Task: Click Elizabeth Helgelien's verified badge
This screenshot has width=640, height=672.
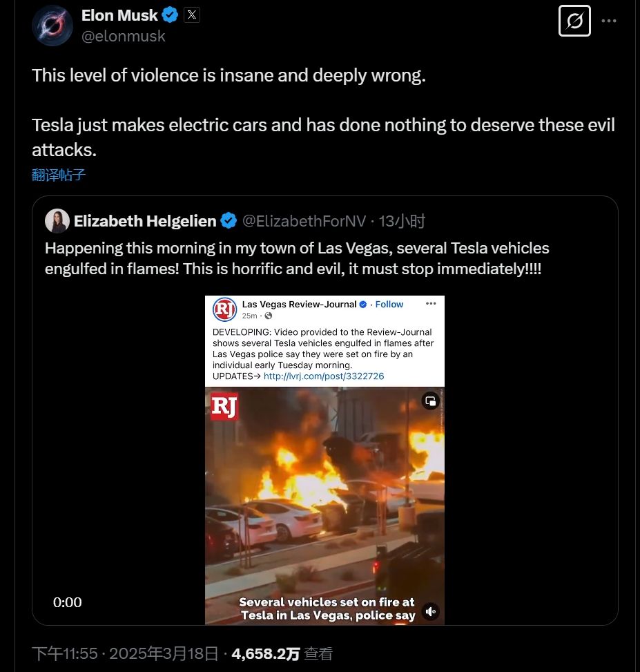Action: (229, 221)
